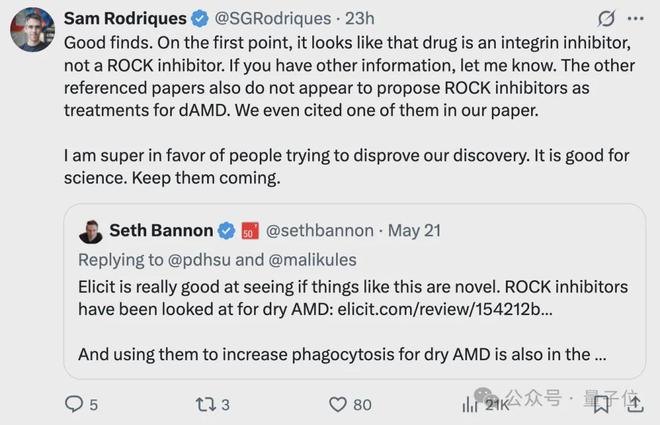Open the three-dot more options menu

click(x=635, y=19)
